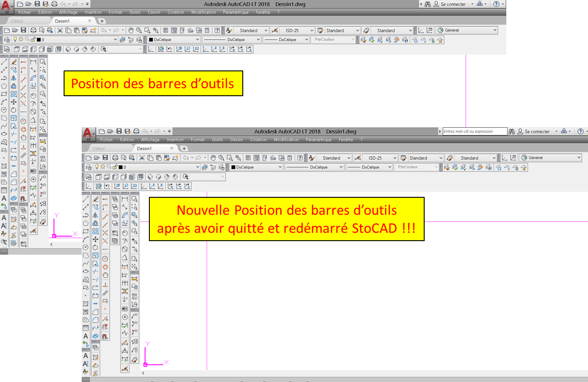Click the plus new-drawing tab button in the back window
Viewport: 588px width, 382px height.
click(102, 21)
